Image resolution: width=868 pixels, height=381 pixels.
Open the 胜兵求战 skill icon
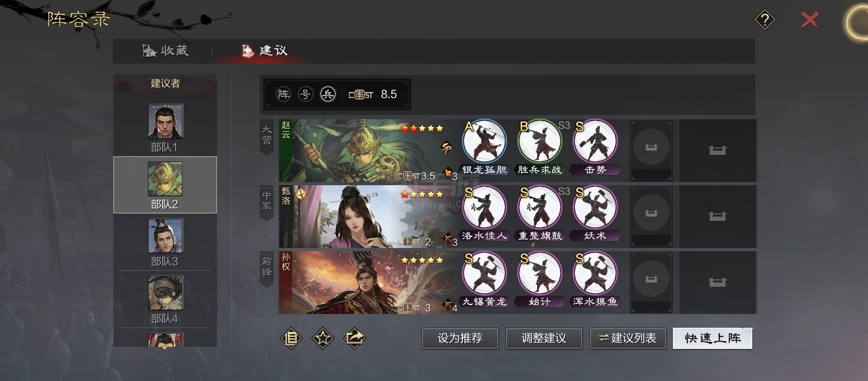540,141
